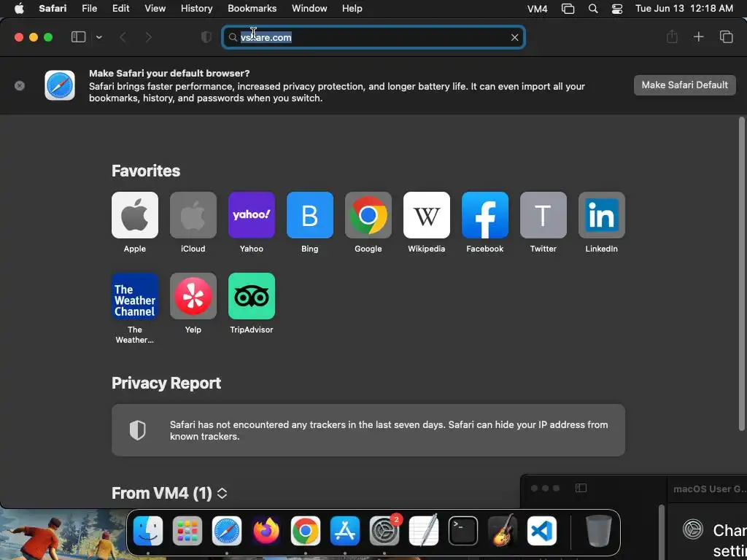Launch Google Chrome from the Dock

pyautogui.click(x=306, y=531)
